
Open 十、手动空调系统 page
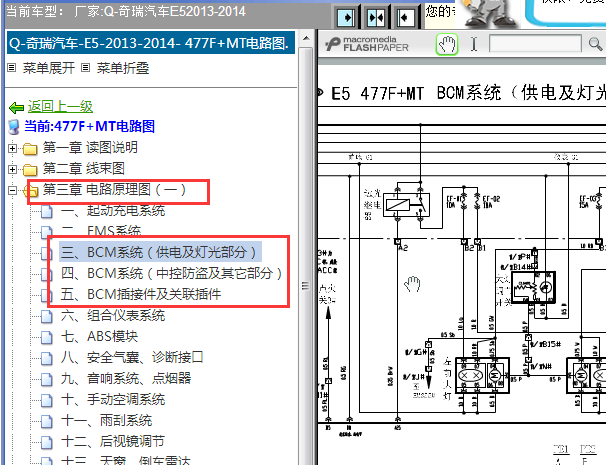[113, 399]
